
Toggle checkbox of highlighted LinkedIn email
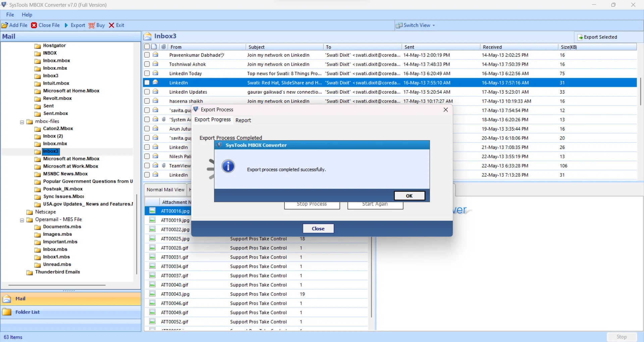[x=147, y=82]
